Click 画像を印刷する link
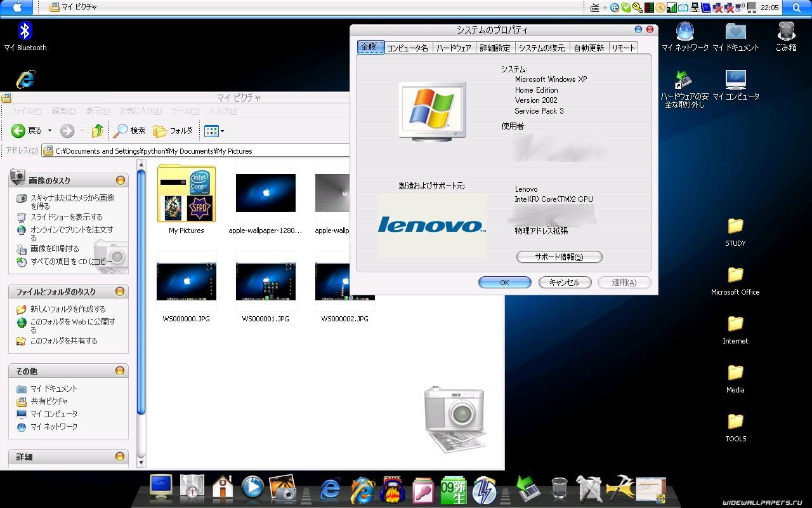Viewport: 812px width, 508px height. pyautogui.click(x=55, y=248)
